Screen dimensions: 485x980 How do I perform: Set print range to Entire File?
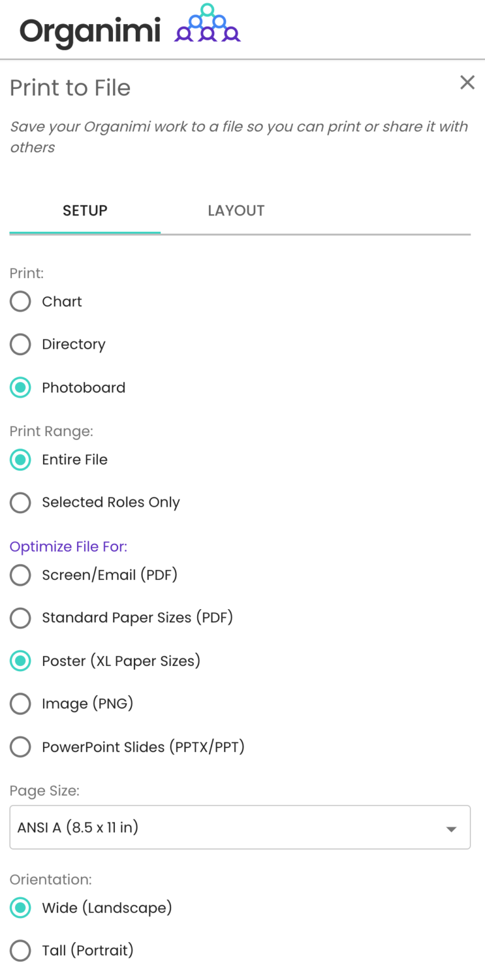click(x=20, y=459)
